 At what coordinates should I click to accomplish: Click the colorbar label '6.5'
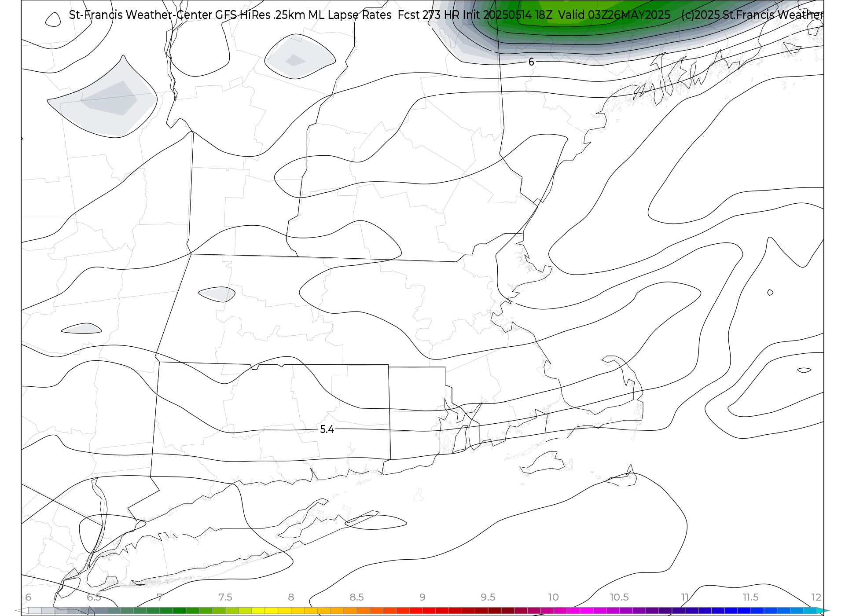[x=94, y=598]
